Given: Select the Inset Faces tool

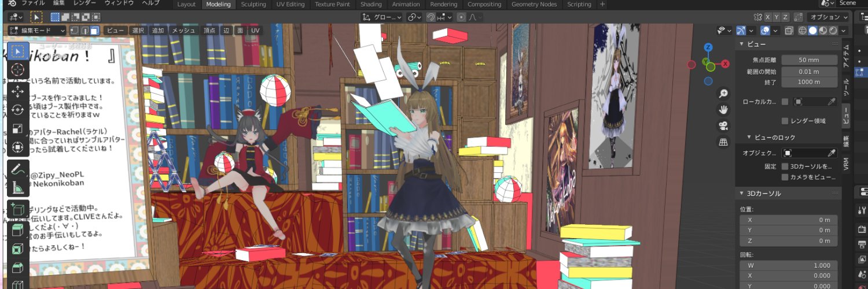Looking at the screenshot, I should point(18,250).
